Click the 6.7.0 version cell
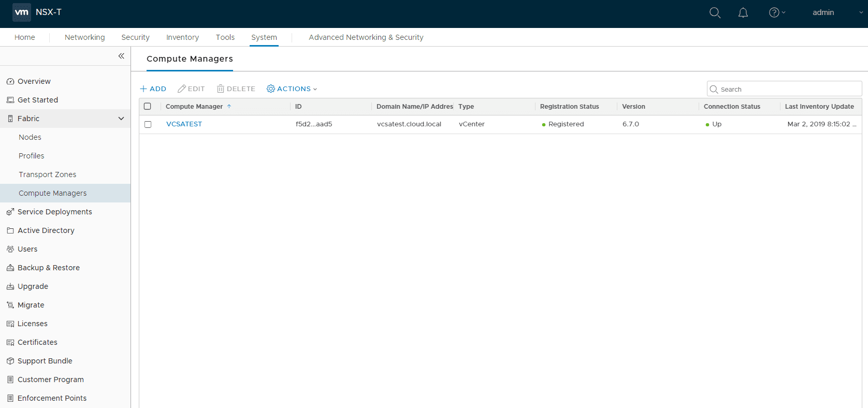 coord(631,124)
